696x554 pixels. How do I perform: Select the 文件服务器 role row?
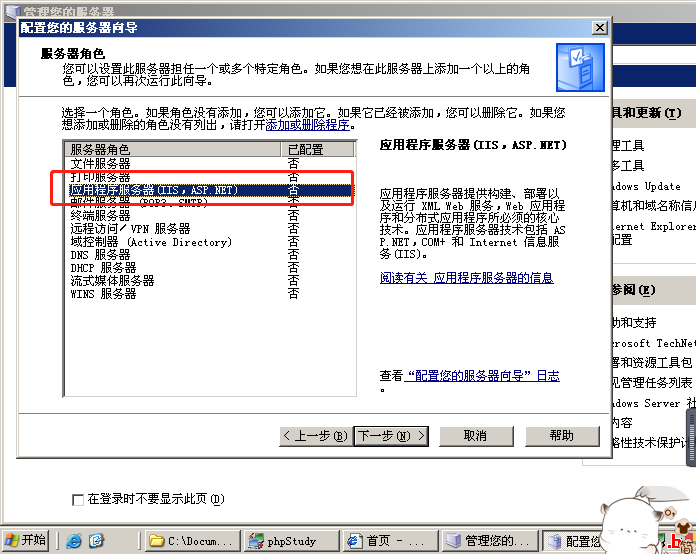click(210, 164)
